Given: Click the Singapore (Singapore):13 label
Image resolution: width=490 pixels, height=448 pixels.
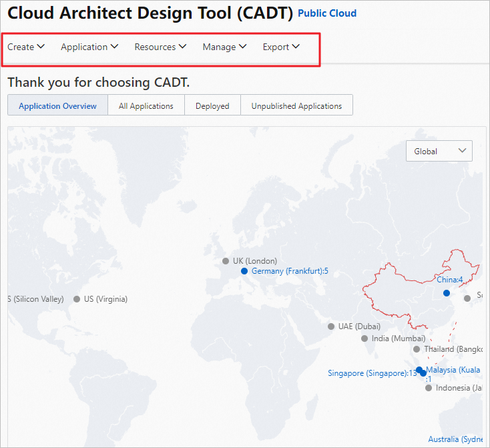Looking at the screenshot, I should point(373,373).
